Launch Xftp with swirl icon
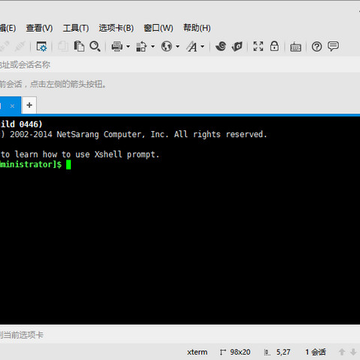 (x=221, y=46)
